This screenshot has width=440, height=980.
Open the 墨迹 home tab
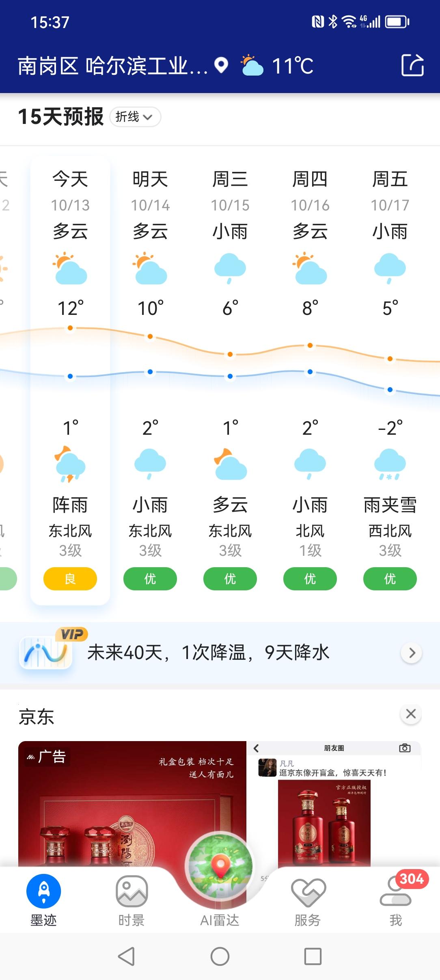[44, 898]
